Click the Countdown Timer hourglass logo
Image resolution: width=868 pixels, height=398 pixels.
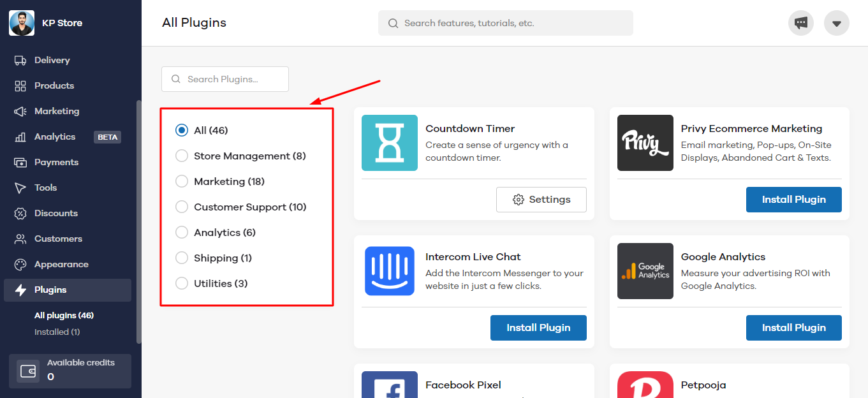coord(390,143)
